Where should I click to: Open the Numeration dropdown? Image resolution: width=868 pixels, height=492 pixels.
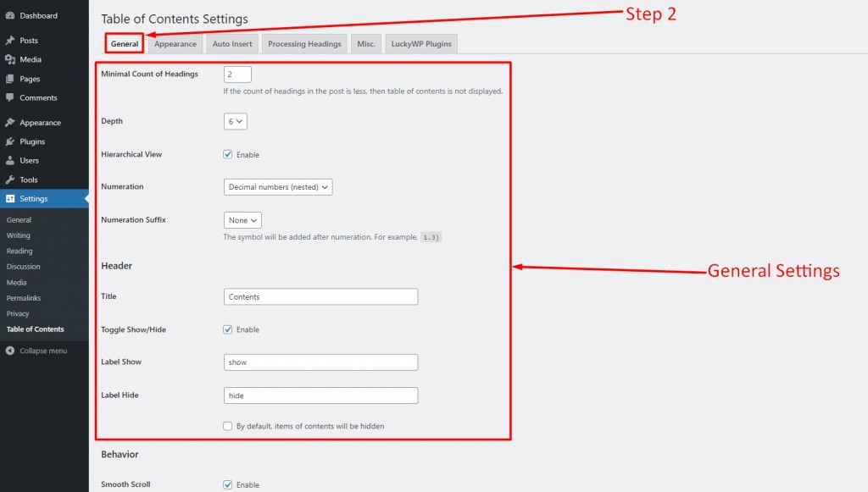[x=278, y=187]
